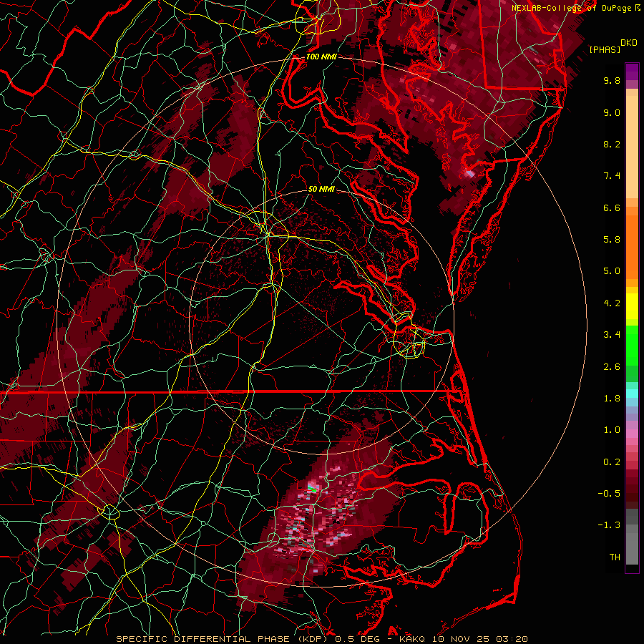Viewport: 644px width, 644px height.
Task: Click the 1.0 scale value
Action: 612,430
